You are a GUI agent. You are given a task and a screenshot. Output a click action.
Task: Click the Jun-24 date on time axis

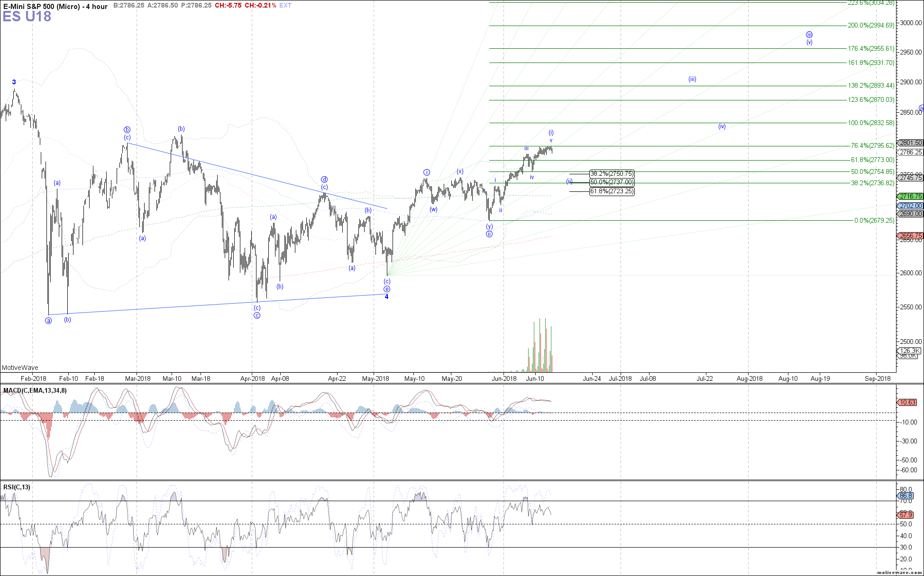[592, 378]
